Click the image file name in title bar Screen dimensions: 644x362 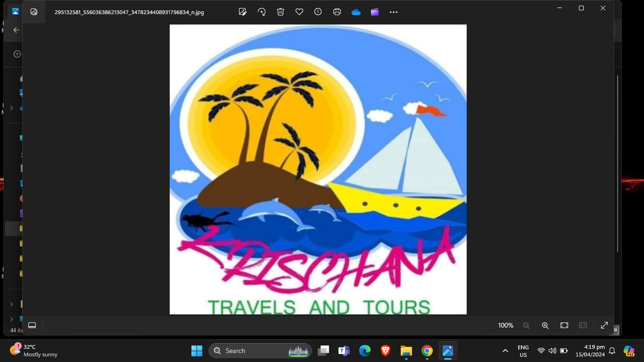click(x=129, y=12)
